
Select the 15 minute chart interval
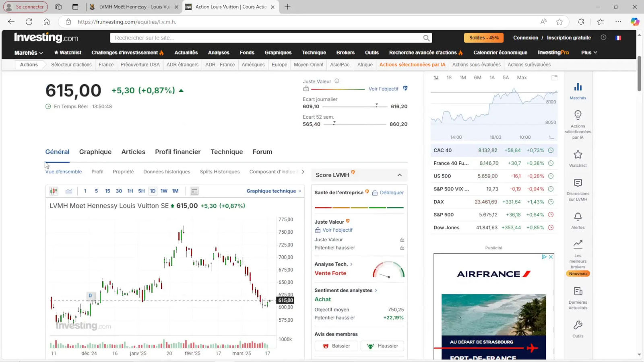click(x=107, y=191)
